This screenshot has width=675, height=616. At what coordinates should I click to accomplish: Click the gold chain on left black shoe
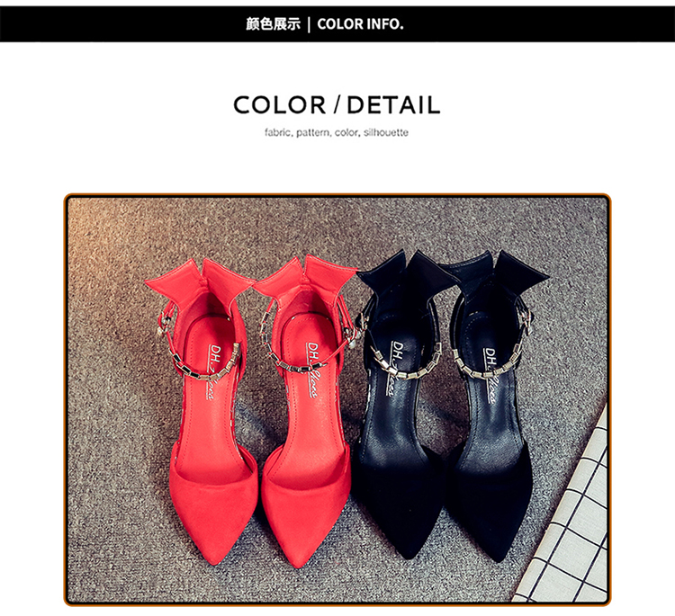[x=405, y=362]
